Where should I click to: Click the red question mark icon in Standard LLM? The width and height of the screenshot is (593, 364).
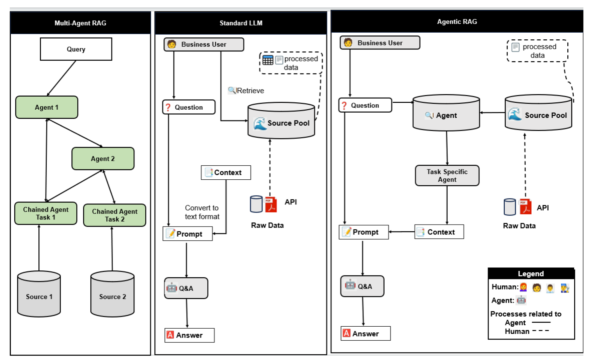[x=168, y=107]
